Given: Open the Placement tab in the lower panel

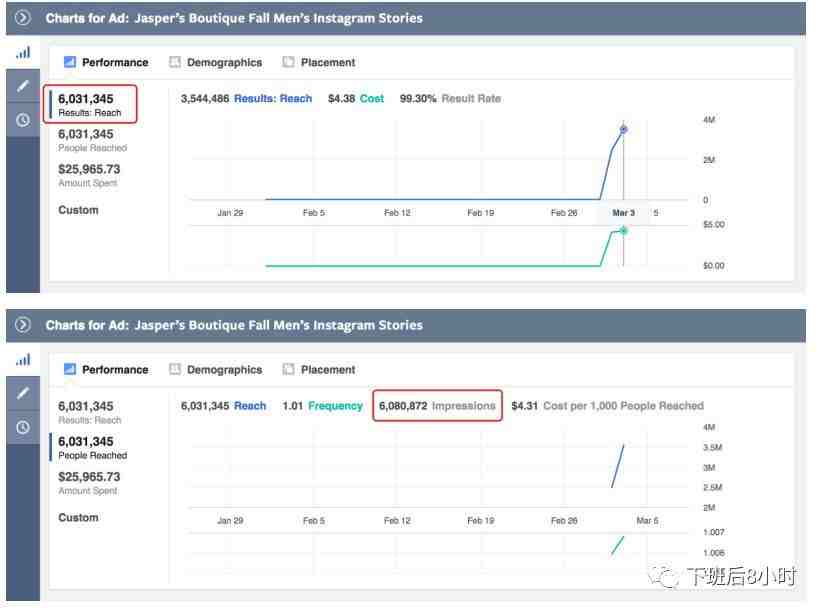Looking at the screenshot, I should 318,369.
